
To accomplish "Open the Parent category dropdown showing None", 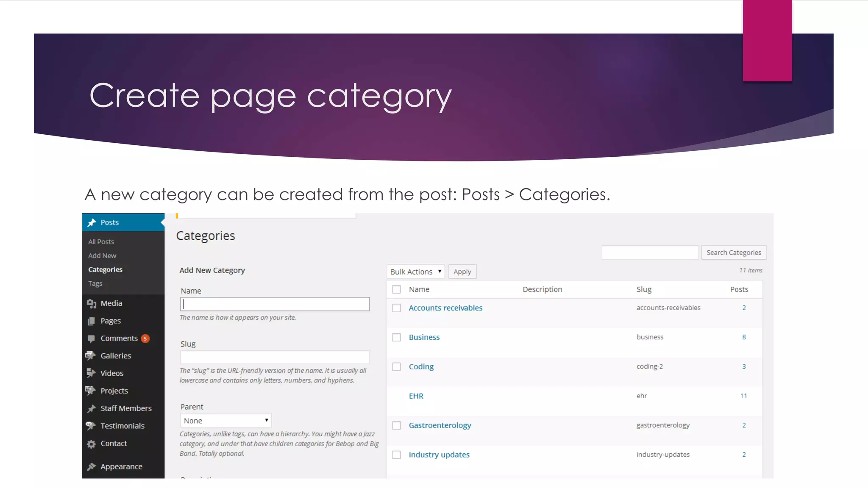I will coord(226,421).
